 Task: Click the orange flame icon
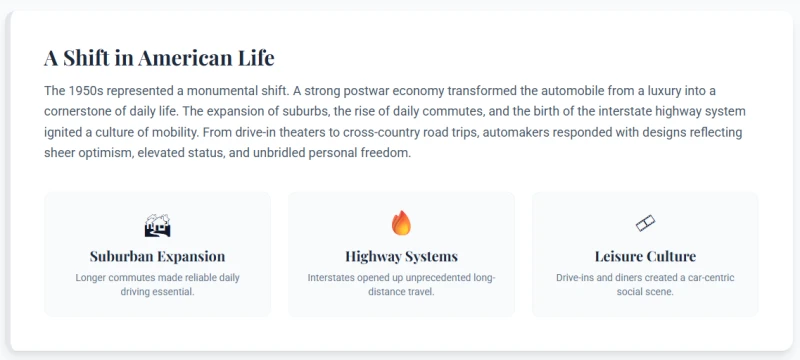tap(401, 223)
